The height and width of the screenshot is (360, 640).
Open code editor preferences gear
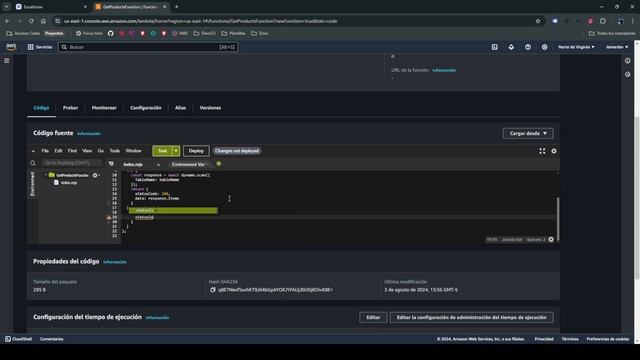554,151
